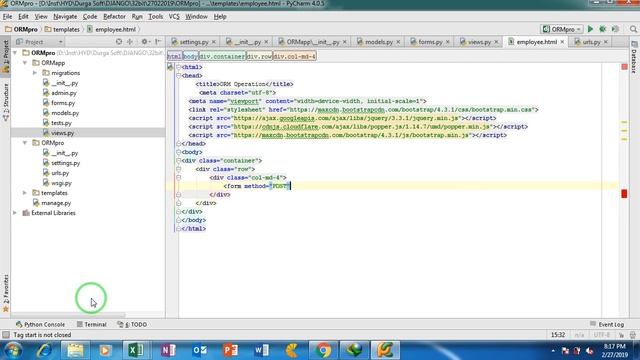640x360 pixels.
Task: Start debugging with the bug icon
Action: coord(602,29)
